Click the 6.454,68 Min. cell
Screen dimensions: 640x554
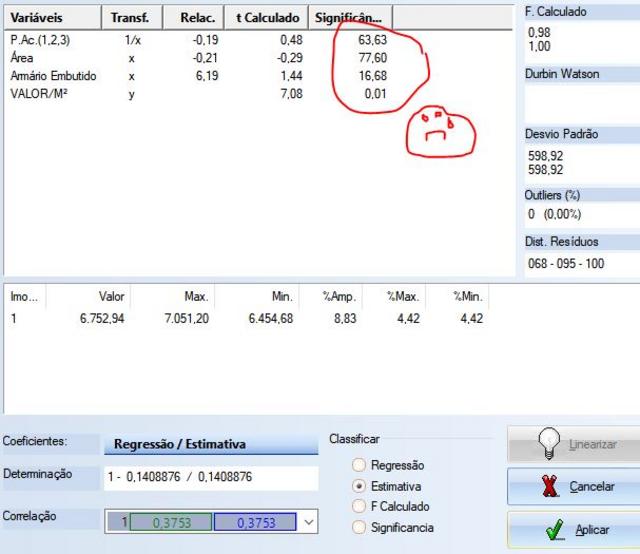click(x=271, y=318)
